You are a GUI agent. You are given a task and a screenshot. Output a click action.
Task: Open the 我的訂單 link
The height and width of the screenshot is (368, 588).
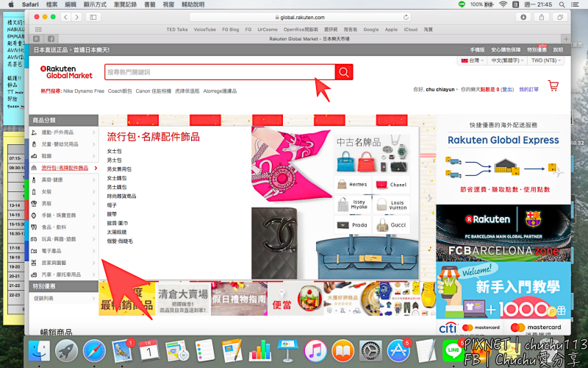(x=528, y=89)
